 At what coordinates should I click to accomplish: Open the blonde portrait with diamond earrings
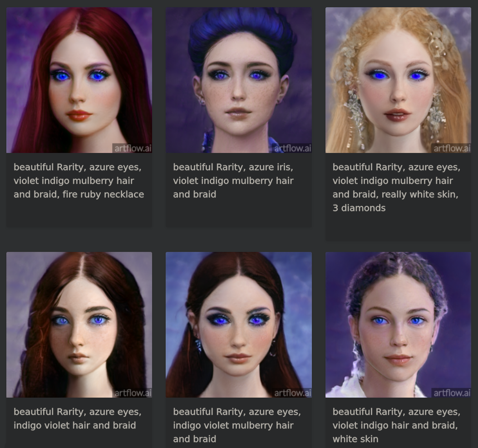[x=398, y=80]
